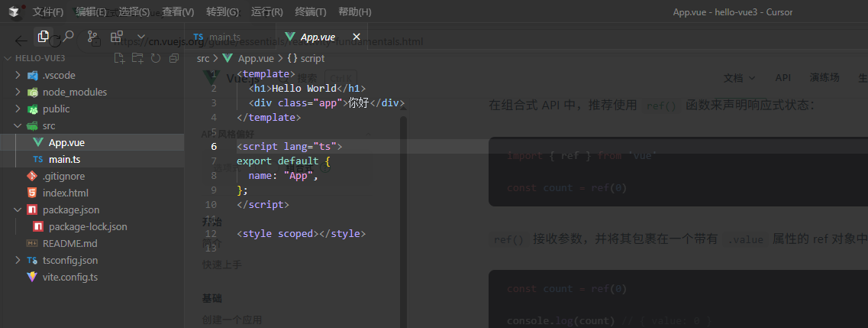Click the src breadcrumb segment
This screenshot has height=328, width=868.
203,58
